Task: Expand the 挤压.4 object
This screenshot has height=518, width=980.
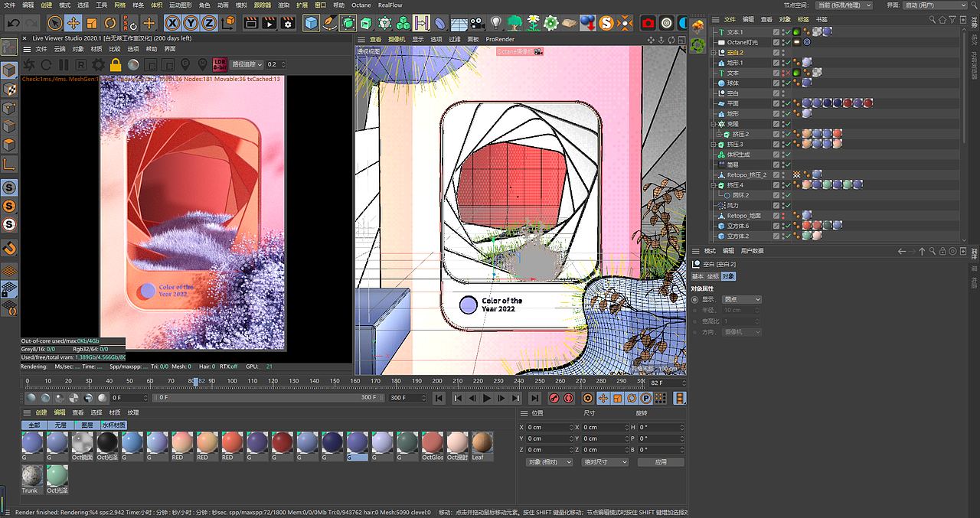Action: (x=714, y=185)
